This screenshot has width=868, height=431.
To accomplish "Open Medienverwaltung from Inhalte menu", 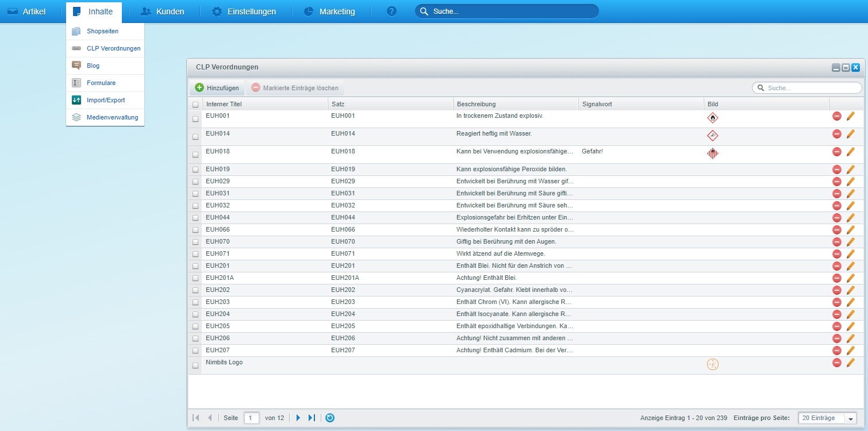I will pyautogui.click(x=105, y=118).
